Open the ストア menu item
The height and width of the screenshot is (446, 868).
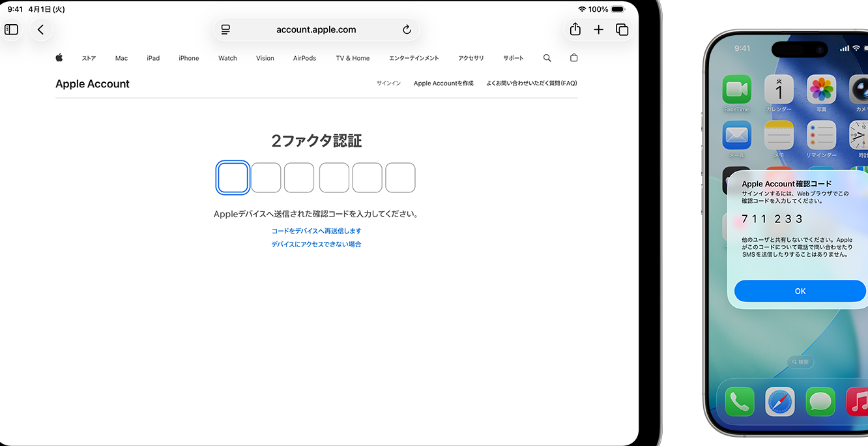[89, 58]
